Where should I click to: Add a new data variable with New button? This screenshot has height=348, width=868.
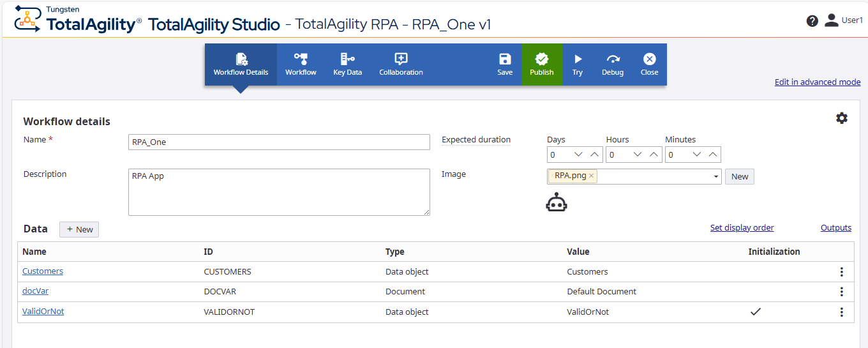pyautogui.click(x=79, y=229)
